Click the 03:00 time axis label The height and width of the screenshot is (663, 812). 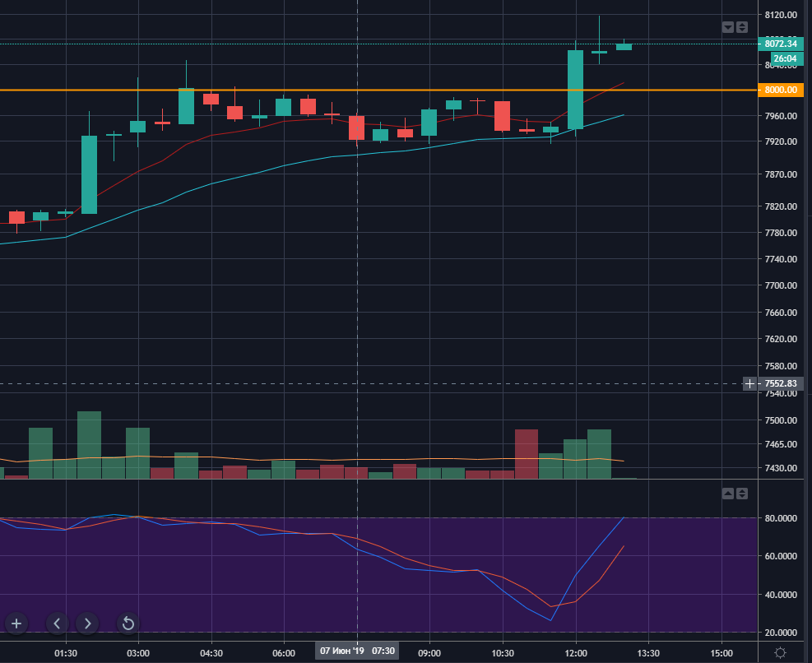[x=138, y=653]
